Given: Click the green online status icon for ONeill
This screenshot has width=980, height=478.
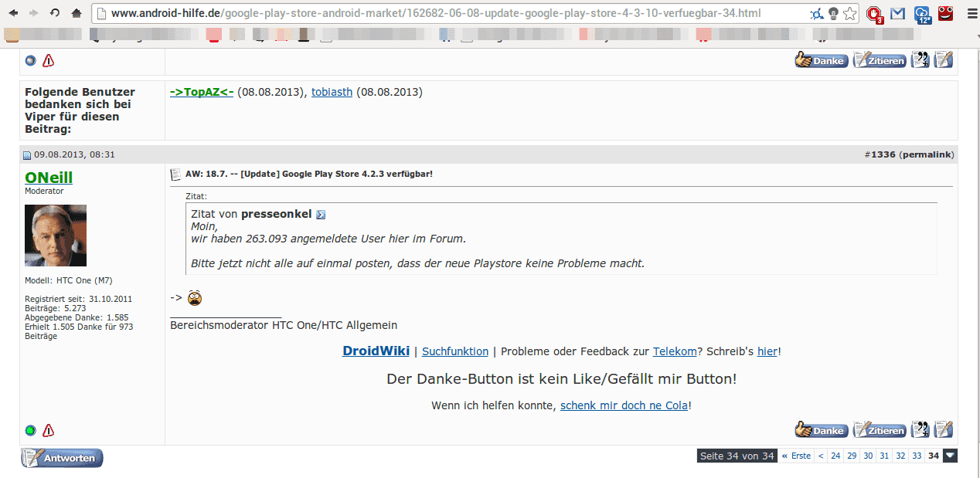Looking at the screenshot, I should point(31,431).
